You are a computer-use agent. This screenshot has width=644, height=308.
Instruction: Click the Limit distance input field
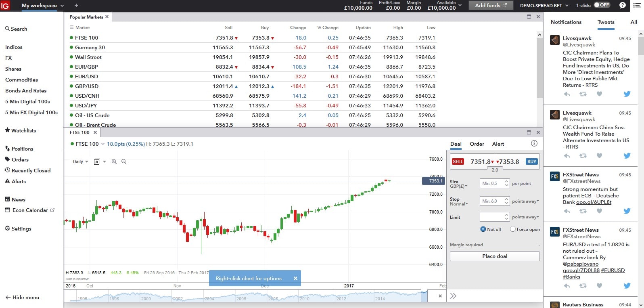pyautogui.click(x=495, y=217)
